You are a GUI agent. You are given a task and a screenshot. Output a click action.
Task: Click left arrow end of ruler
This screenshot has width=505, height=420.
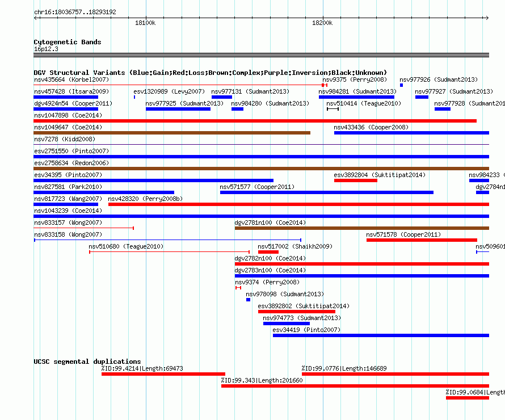35,18
